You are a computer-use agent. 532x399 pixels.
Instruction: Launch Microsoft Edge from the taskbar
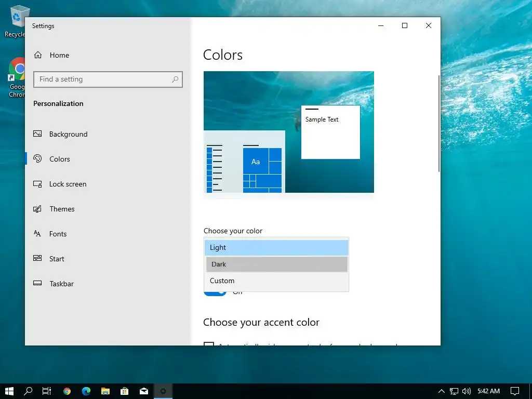pyautogui.click(x=86, y=391)
